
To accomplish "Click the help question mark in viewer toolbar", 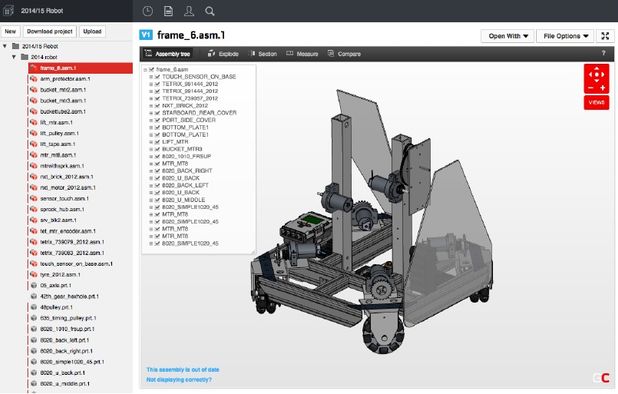I will click(603, 53).
